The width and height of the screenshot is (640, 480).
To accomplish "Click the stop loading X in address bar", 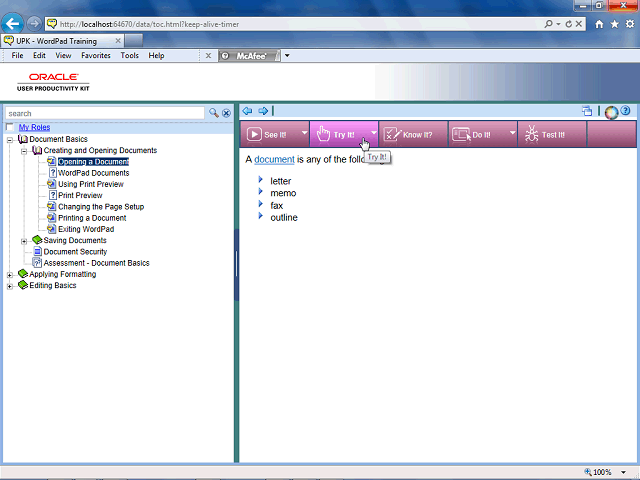I will tap(579, 24).
